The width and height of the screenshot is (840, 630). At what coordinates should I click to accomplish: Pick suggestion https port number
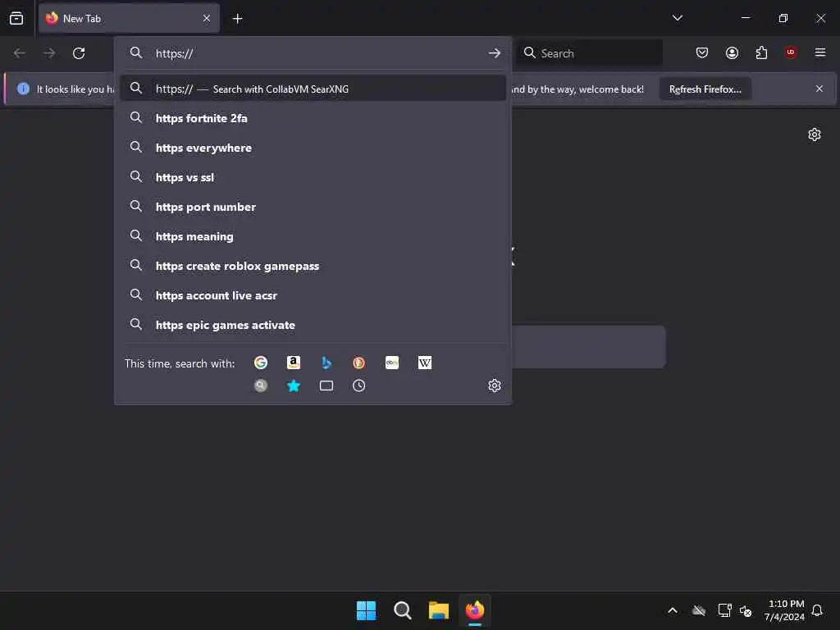point(313,207)
